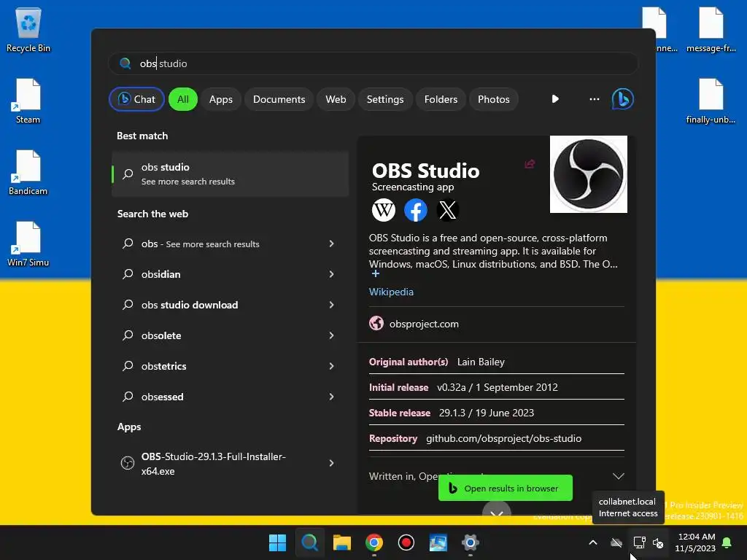Select the Photos filter tab
The width and height of the screenshot is (747, 560).
(x=494, y=99)
